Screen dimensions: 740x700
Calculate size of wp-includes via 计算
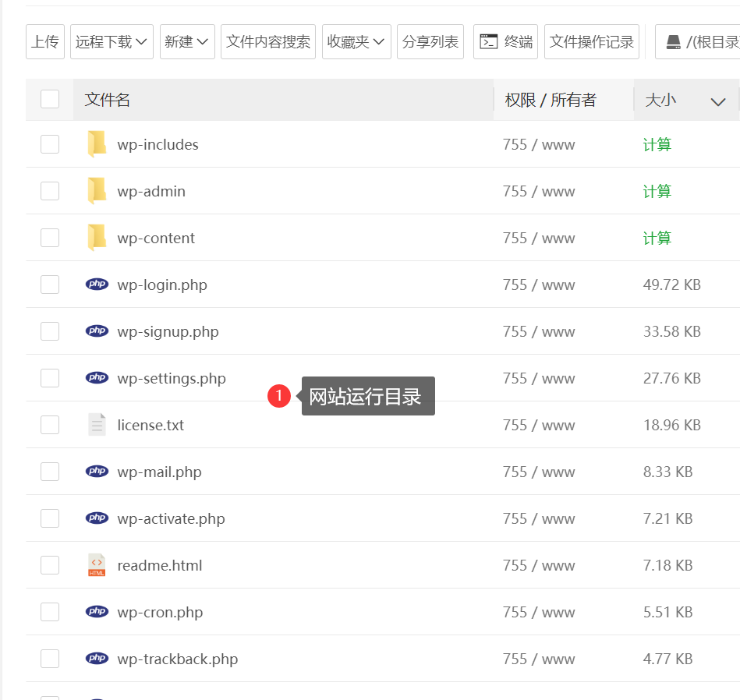pos(657,144)
